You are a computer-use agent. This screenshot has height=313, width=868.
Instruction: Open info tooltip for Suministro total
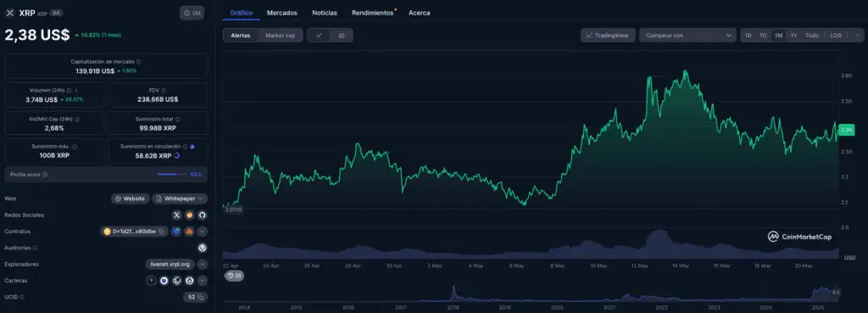(178, 119)
